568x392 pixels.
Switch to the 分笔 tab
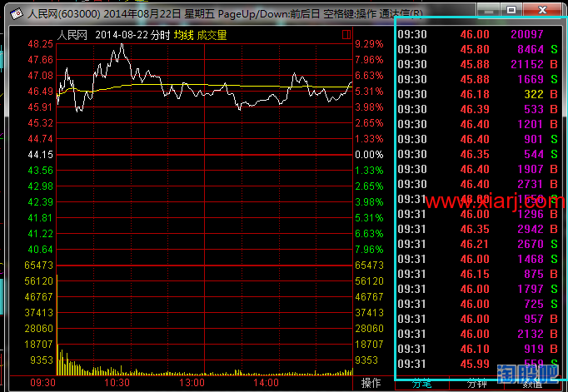(x=422, y=384)
